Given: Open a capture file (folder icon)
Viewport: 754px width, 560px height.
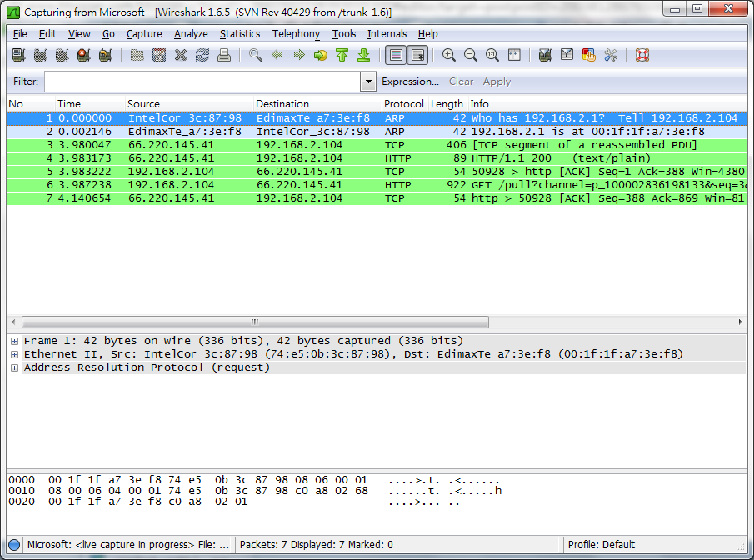Looking at the screenshot, I should pyautogui.click(x=137, y=55).
